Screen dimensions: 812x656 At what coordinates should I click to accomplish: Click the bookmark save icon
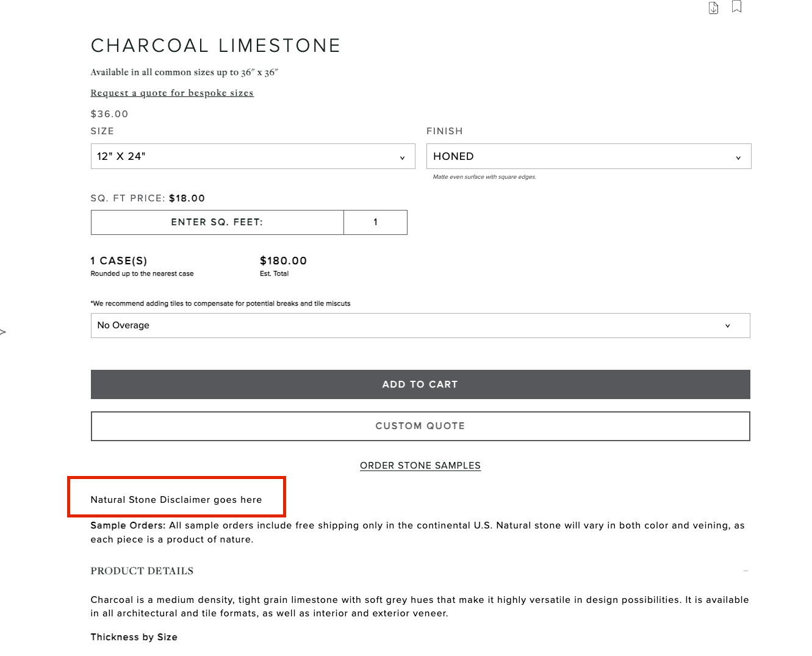pos(736,7)
